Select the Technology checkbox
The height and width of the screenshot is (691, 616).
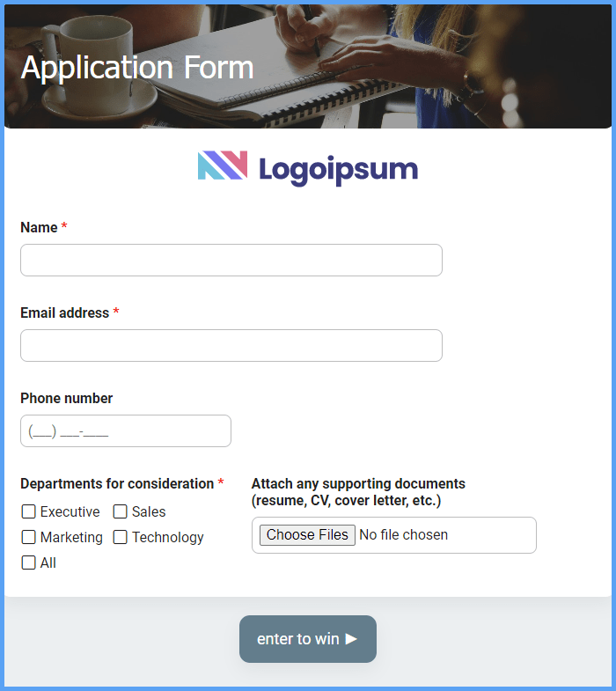pos(121,537)
